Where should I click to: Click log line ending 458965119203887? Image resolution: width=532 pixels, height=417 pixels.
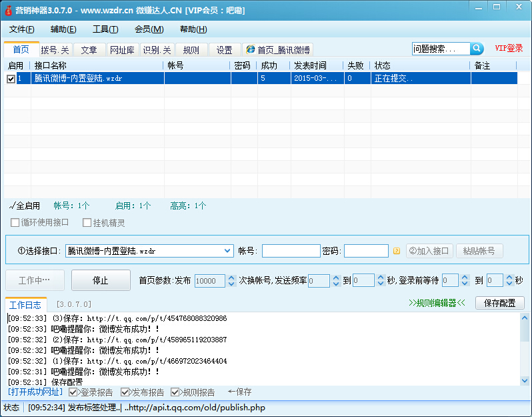[x=117, y=340]
